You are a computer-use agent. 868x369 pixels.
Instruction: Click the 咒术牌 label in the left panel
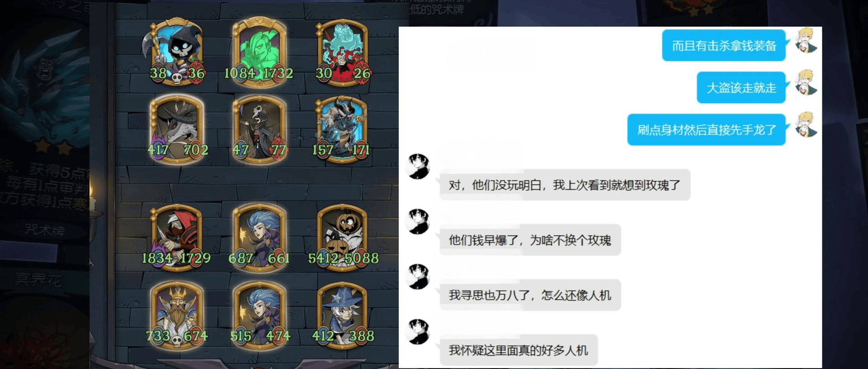(45, 230)
